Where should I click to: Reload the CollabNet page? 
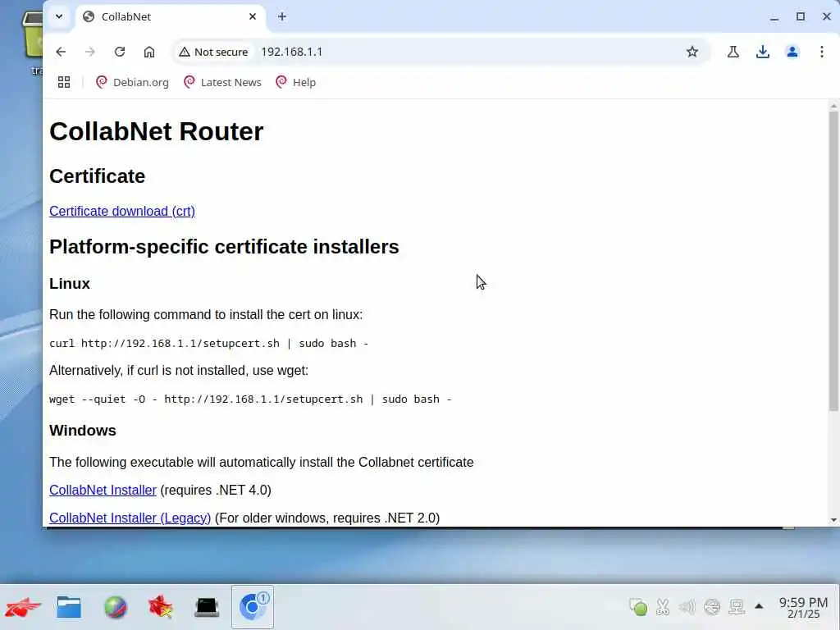(x=120, y=52)
